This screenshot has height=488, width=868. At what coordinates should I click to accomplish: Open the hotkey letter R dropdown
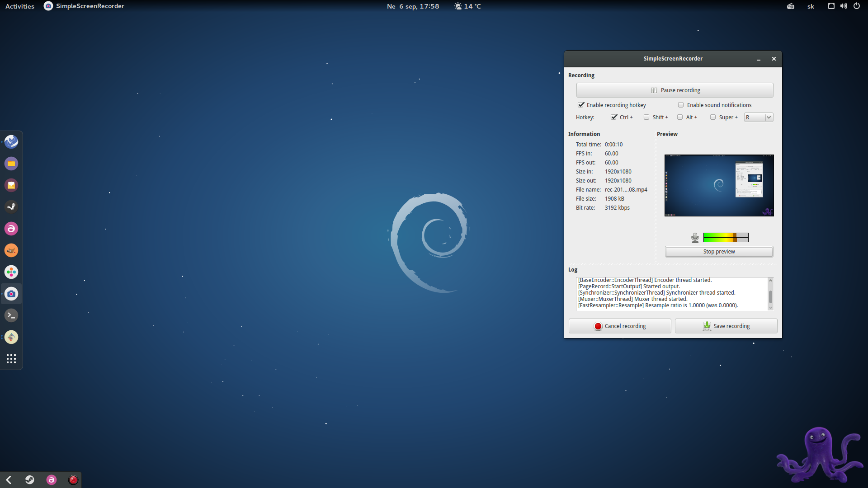[x=759, y=117]
